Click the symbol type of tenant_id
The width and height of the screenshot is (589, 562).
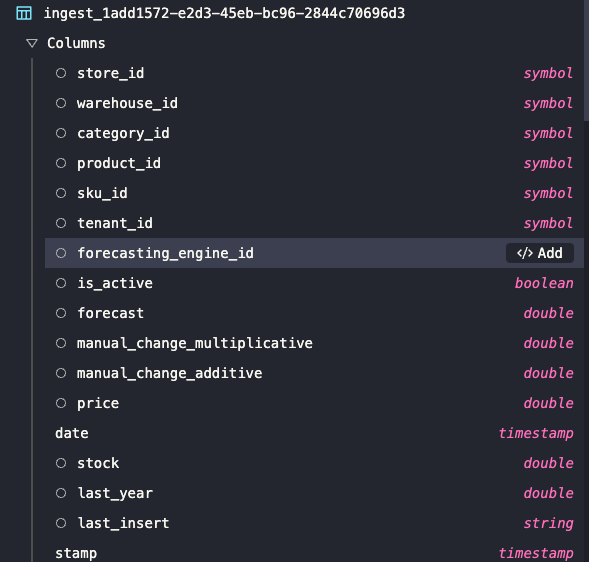point(548,224)
